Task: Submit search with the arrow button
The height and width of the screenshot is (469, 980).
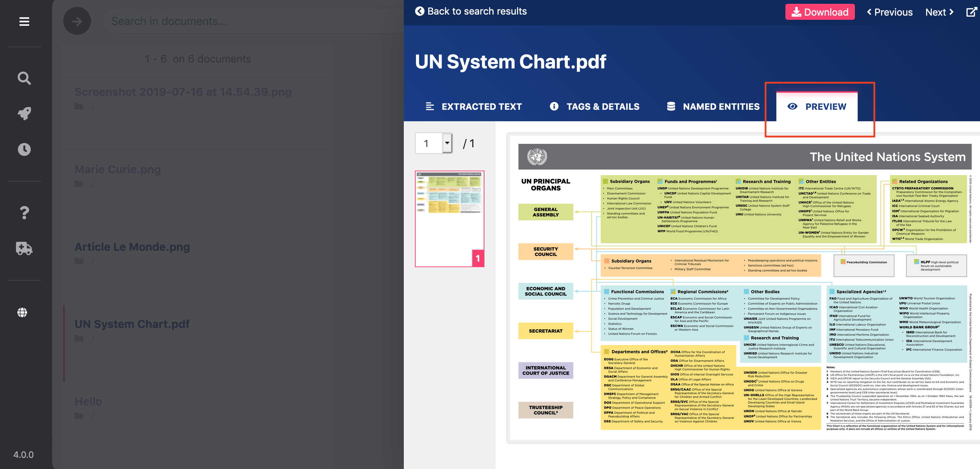Action: tap(77, 21)
